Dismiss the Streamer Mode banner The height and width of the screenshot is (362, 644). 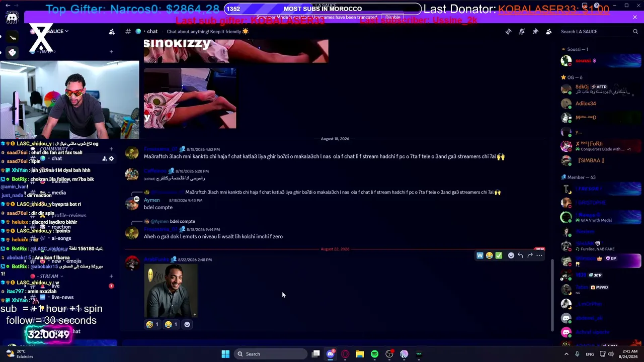tap(635, 18)
